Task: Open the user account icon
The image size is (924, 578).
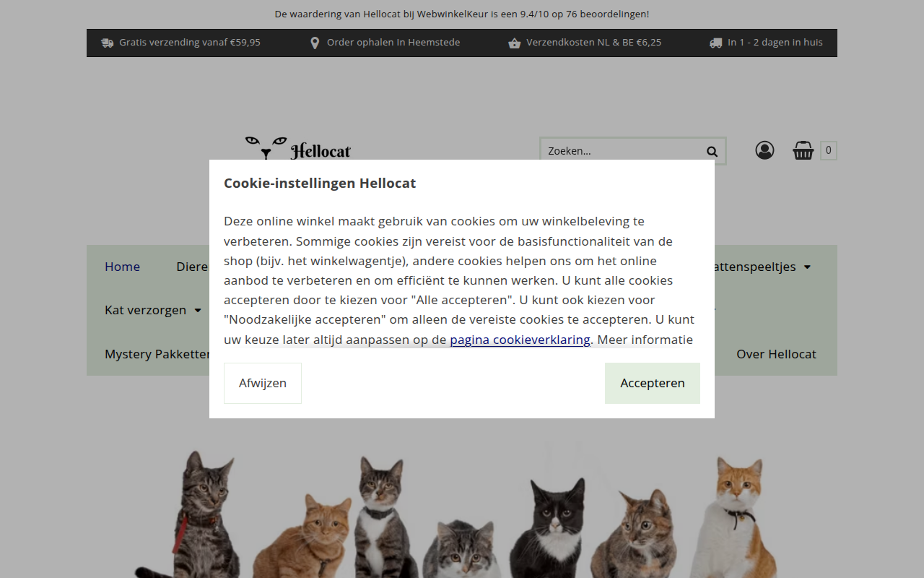Action: (x=764, y=150)
